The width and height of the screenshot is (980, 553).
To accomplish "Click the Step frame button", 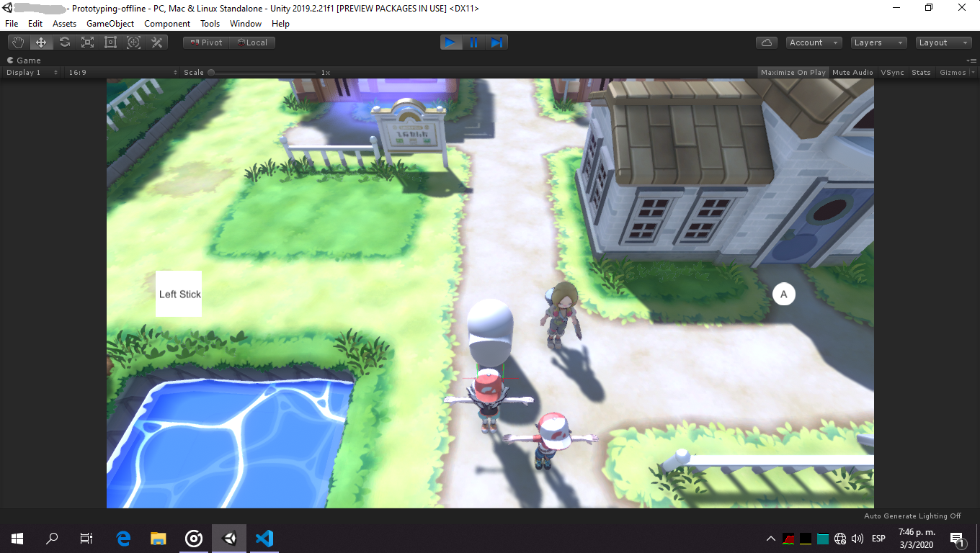I will click(496, 42).
